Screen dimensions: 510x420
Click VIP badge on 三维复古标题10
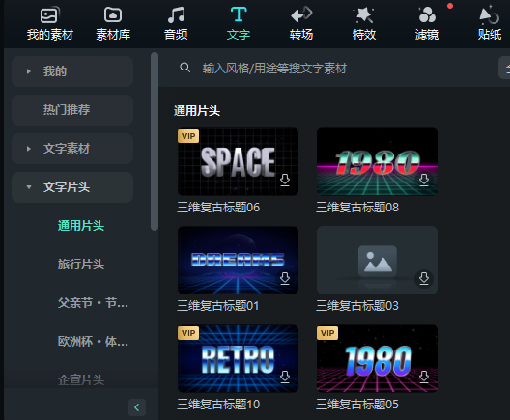(x=188, y=333)
